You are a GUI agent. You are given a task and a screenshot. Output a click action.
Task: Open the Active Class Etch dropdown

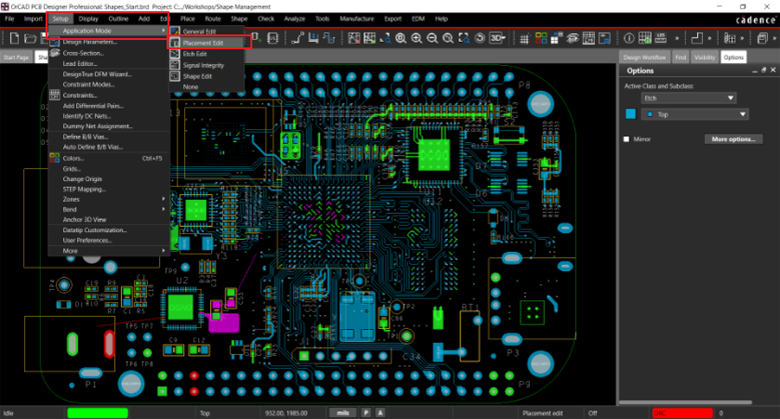(x=688, y=98)
